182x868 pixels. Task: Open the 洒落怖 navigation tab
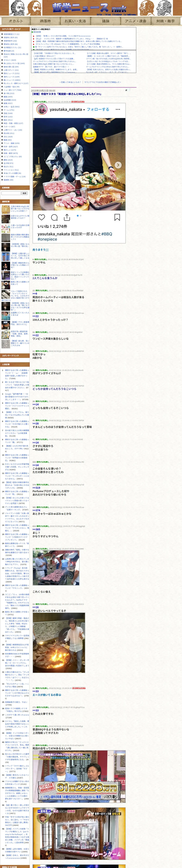(x=45, y=21)
